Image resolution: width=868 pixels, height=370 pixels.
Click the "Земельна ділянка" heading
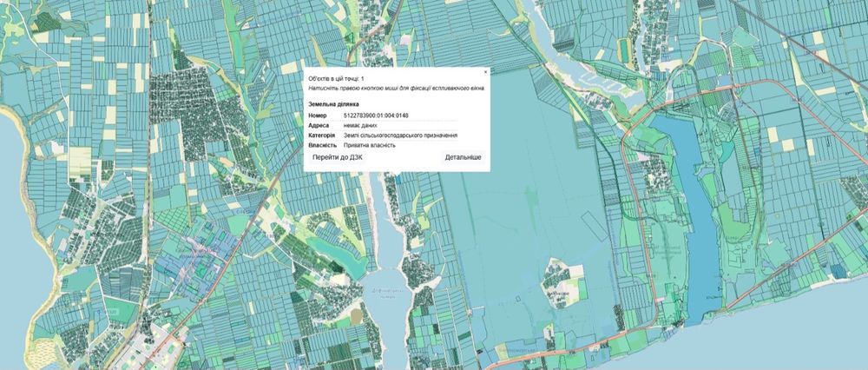click(333, 104)
